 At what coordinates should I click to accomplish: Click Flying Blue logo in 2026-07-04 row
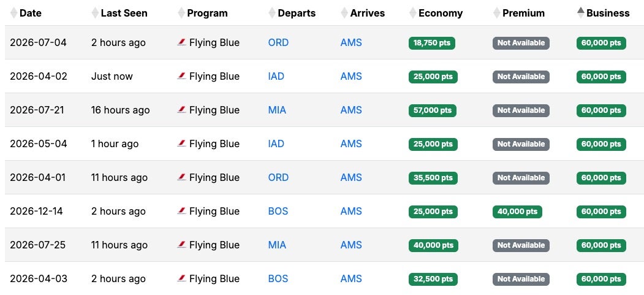coord(181,42)
